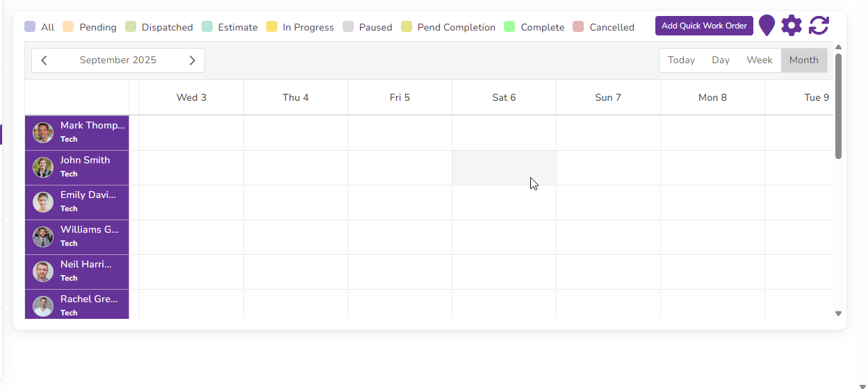Image resolution: width=868 pixels, height=389 pixels.
Task: Click Add Quick Work Order button
Action: click(704, 26)
